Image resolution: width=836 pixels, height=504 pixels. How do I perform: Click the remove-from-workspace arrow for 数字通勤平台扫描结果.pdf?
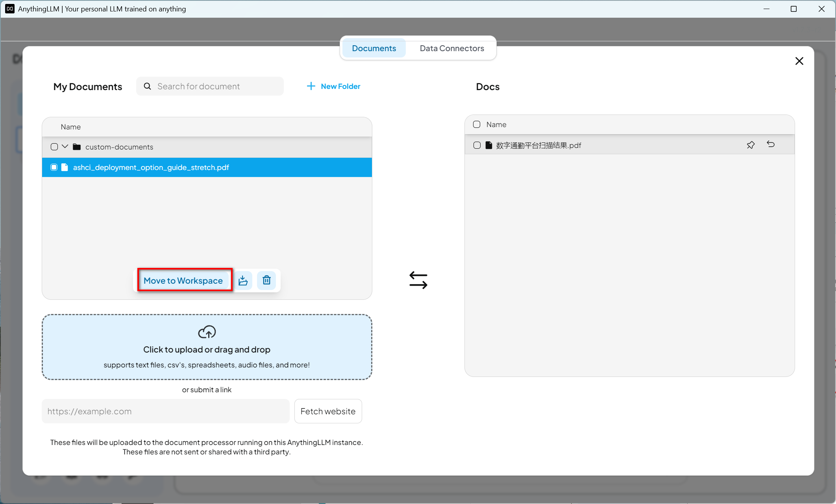[x=771, y=144]
